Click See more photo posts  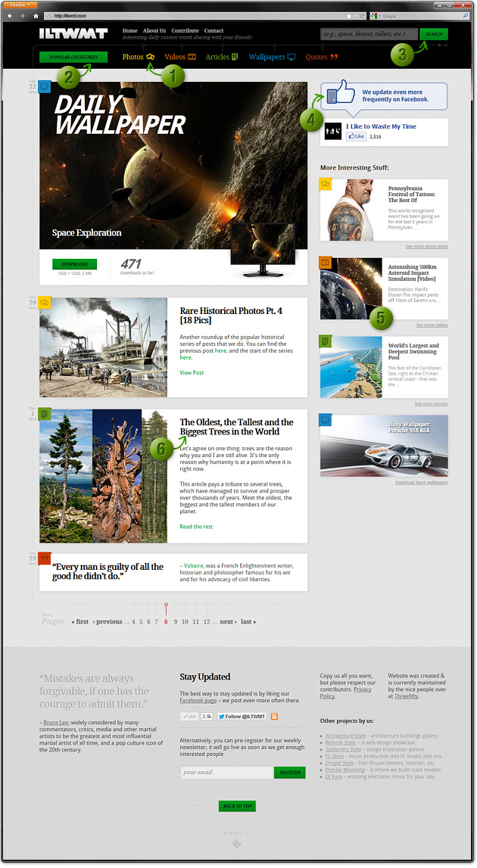(x=426, y=247)
